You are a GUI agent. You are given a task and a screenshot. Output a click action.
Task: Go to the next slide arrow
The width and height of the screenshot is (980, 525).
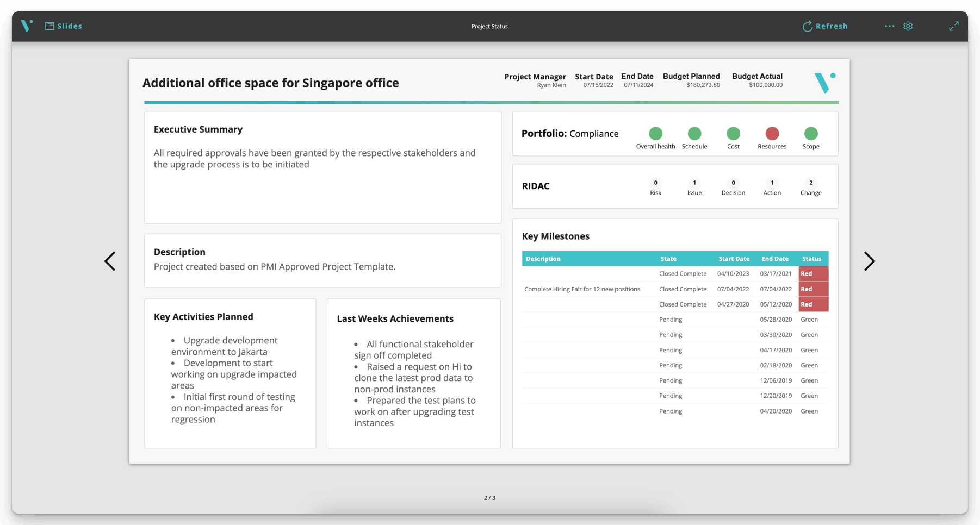click(869, 261)
